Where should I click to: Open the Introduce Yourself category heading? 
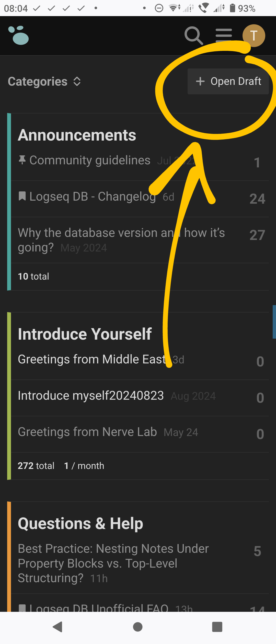pyautogui.click(x=85, y=334)
